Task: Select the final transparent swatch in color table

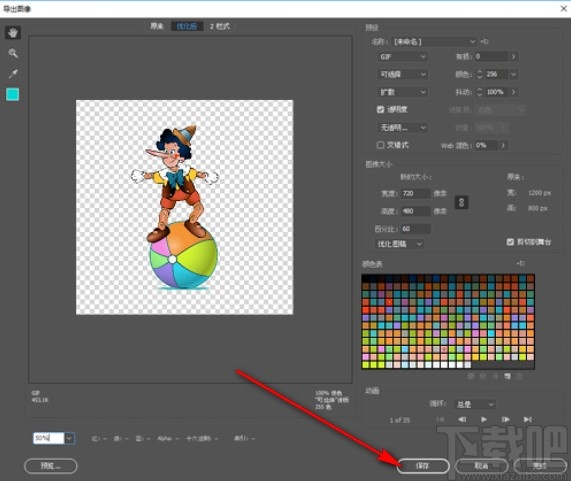Action: pos(468,364)
